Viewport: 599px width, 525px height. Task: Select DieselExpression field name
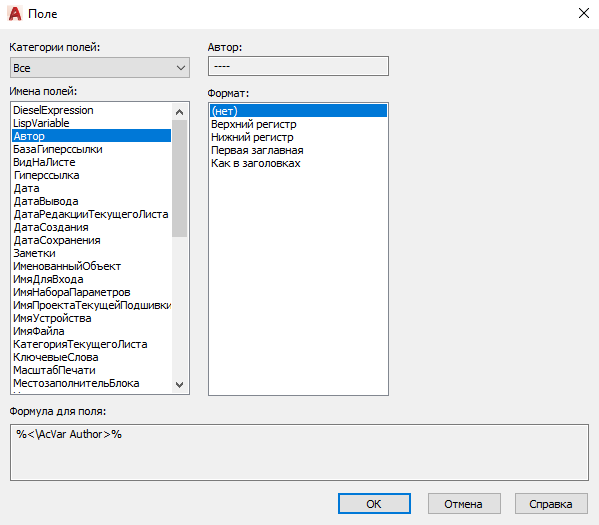coord(91,110)
